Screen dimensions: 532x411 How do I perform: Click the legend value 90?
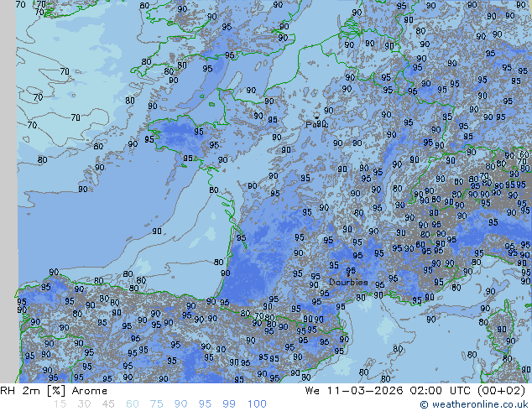(180, 404)
